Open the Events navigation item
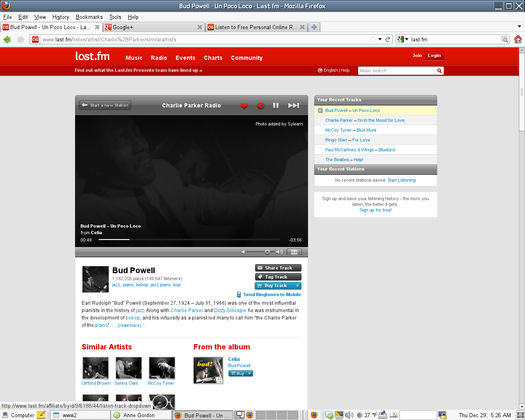This screenshot has height=420, width=525. pos(185,58)
